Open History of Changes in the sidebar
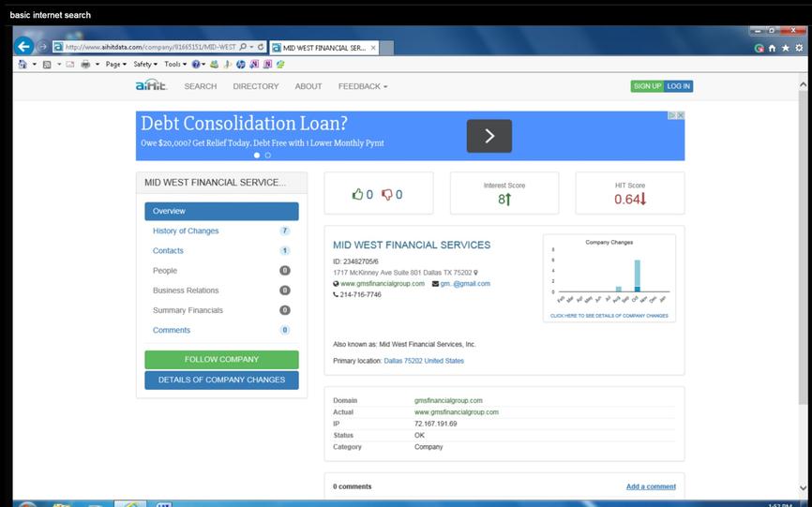 coord(221,231)
